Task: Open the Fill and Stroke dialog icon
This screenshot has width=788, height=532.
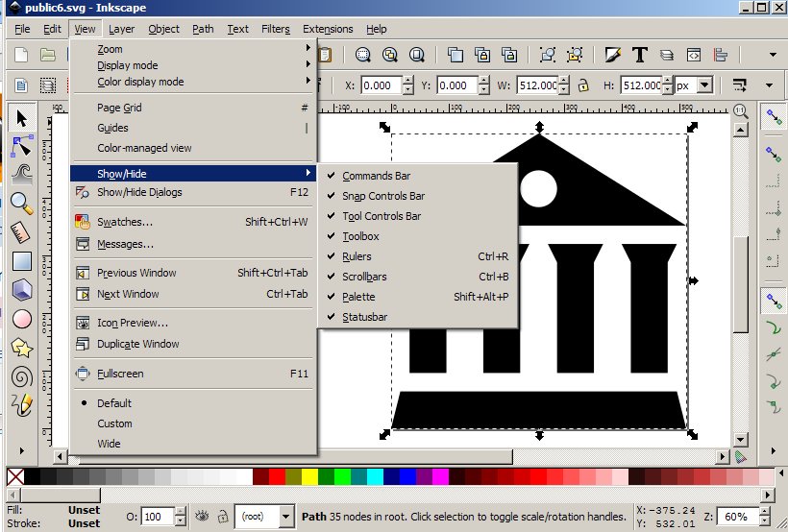Action: 613,55
